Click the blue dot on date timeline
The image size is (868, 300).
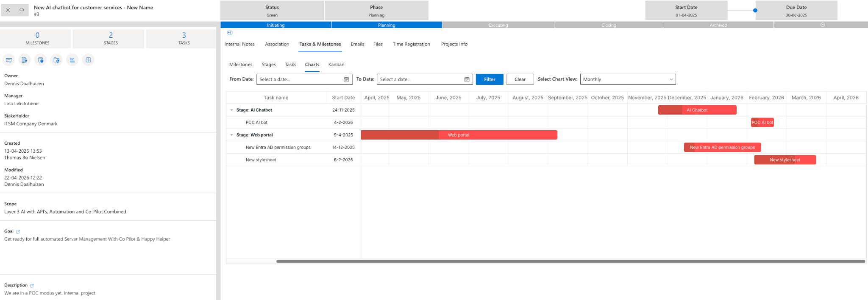[755, 10]
